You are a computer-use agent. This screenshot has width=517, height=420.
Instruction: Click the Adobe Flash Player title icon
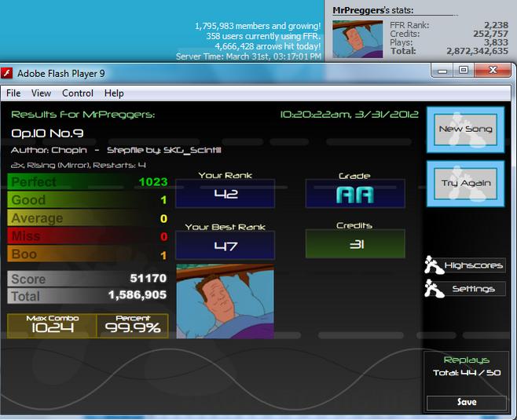(6, 73)
